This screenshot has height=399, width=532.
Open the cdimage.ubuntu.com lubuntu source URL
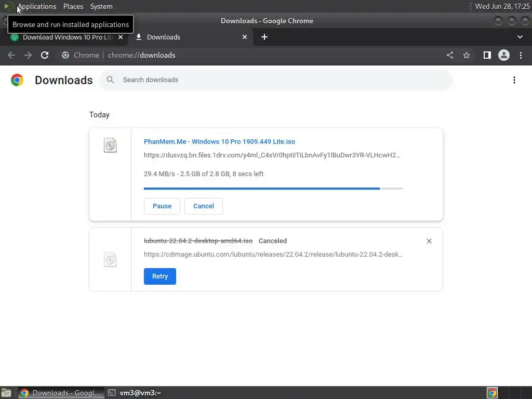pyautogui.click(x=273, y=255)
